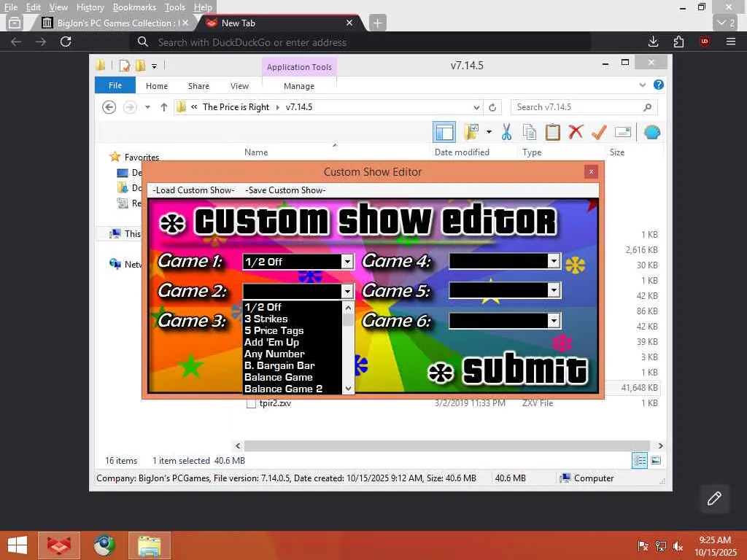Image resolution: width=747 pixels, height=560 pixels.
Task: Click the small arrow beside folder options icon
Action: (489, 132)
